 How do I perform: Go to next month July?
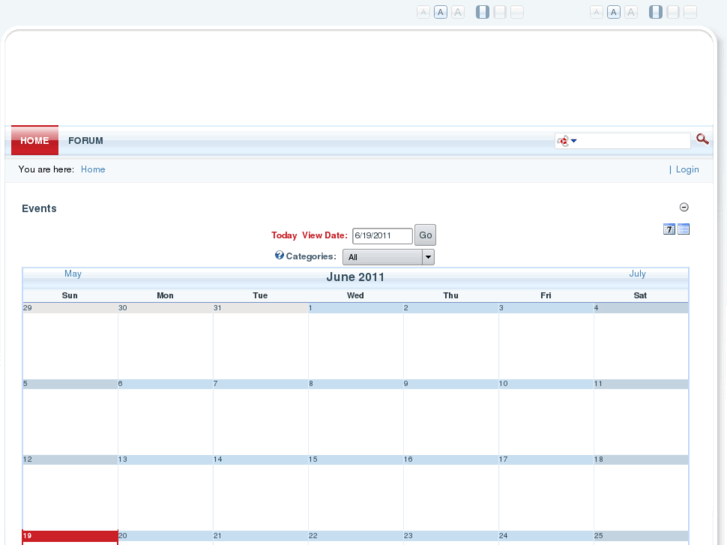pyautogui.click(x=637, y=274)
